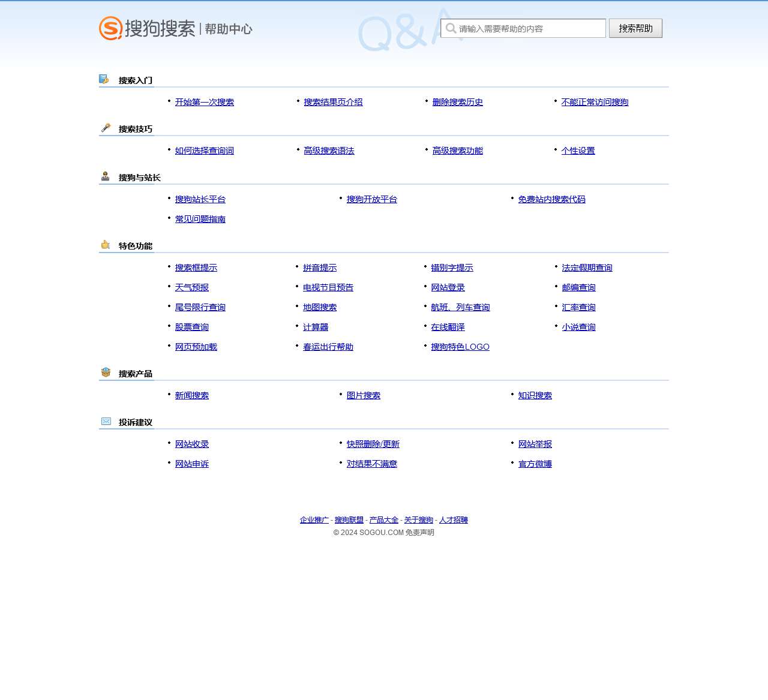
Task: Click the 搜索入门 section icon
Action: coord(104,79)
